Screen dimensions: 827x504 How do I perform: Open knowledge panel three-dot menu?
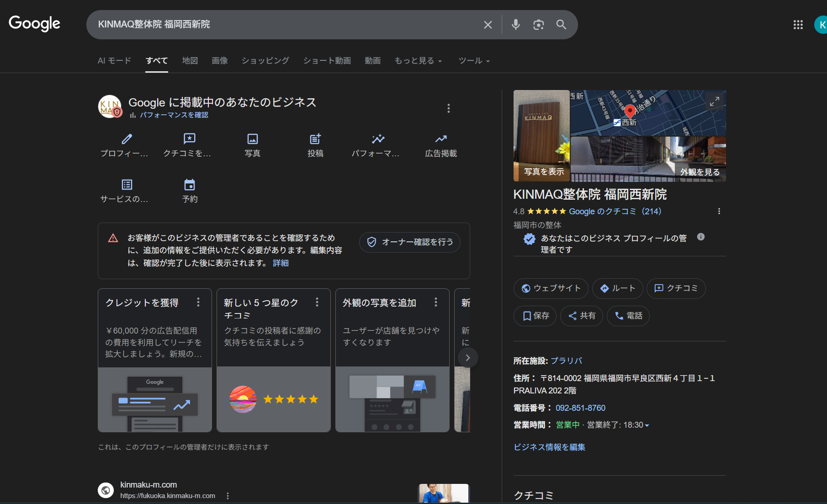click(x=719, y=211)
